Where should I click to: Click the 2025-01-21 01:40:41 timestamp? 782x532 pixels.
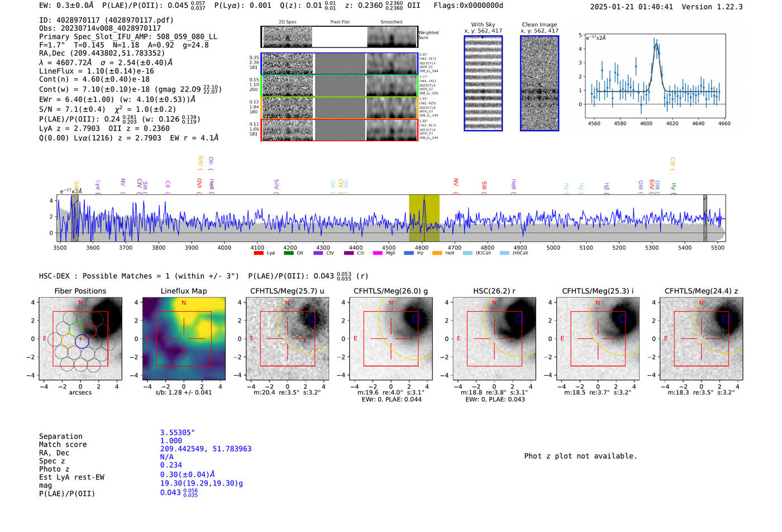[x=632, y=7]
